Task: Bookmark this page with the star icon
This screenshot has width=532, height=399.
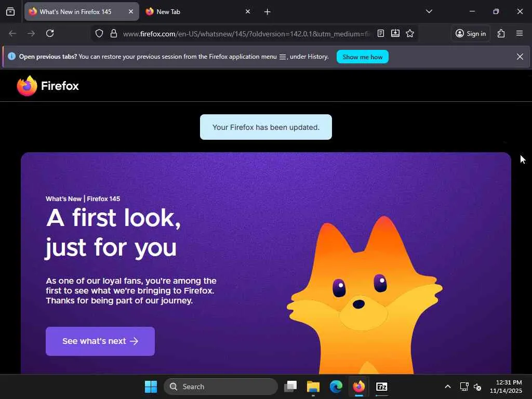Action: pos(410,33)
